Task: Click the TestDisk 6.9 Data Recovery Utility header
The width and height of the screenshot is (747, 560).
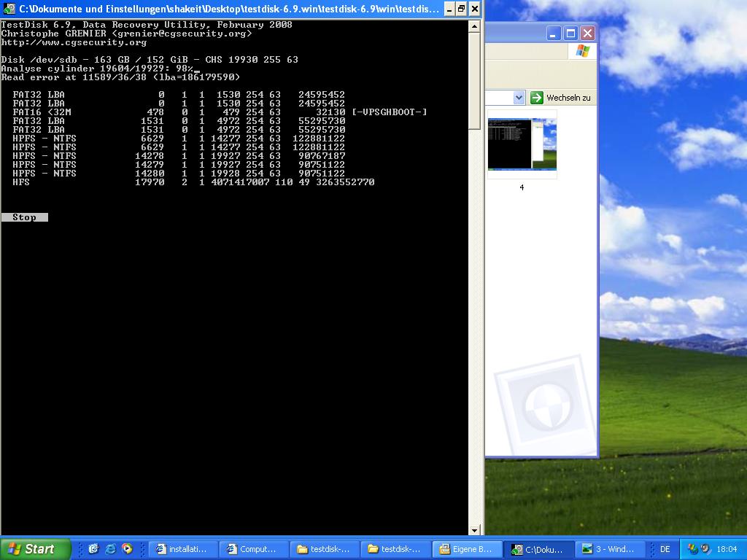Action: pyautogui.click(x=147, y=25)
